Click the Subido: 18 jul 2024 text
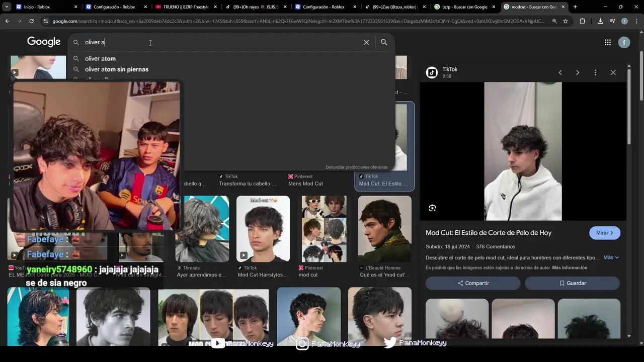Image resolution: width=644 pixels, height=362 pixels. pos(447,247)
